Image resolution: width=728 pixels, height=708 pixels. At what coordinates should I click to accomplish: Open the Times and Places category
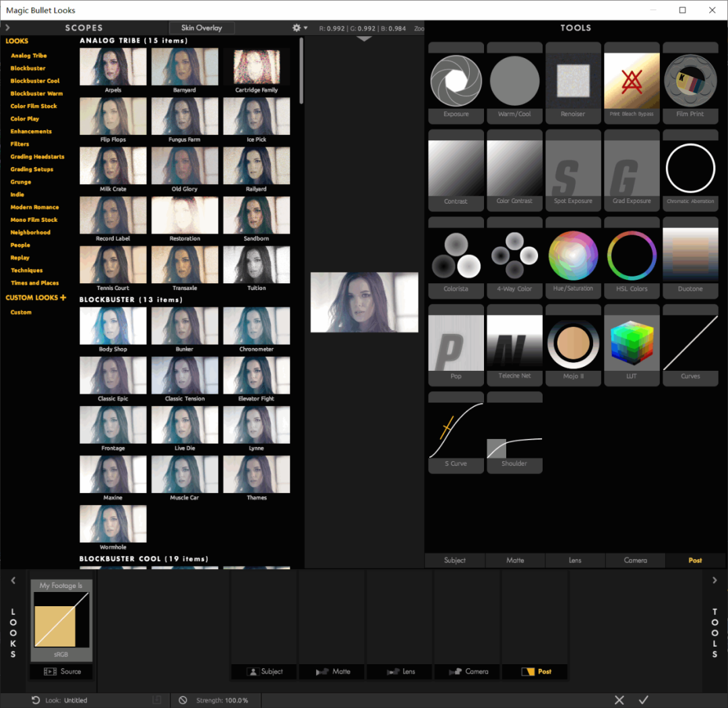(35, 283)
